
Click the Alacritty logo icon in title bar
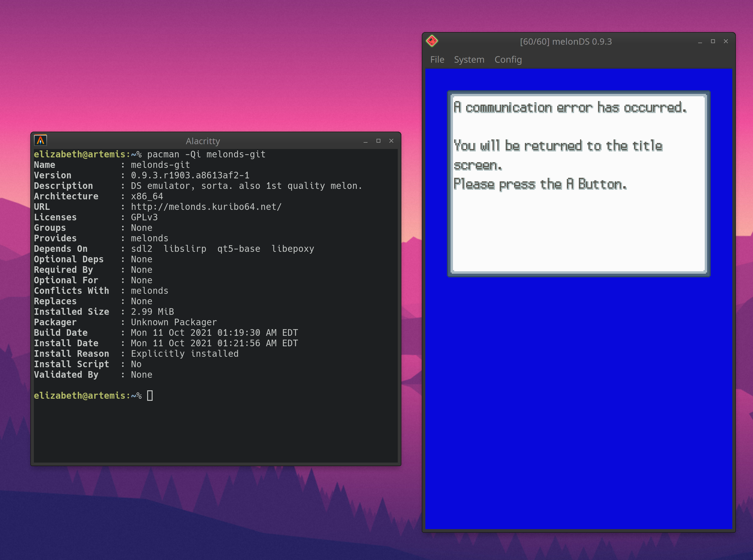[40, 140]
